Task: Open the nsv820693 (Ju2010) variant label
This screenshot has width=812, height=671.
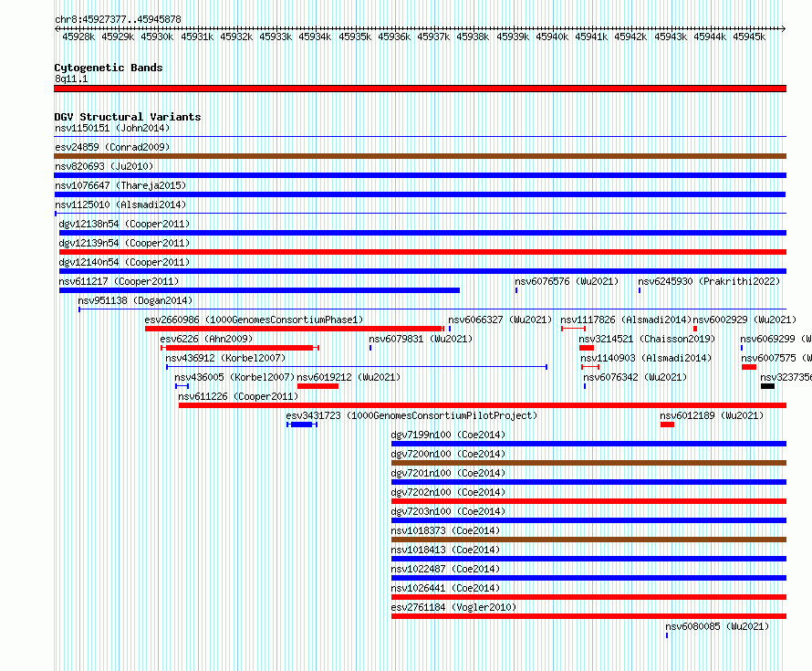Action: [x=104, y=166]
